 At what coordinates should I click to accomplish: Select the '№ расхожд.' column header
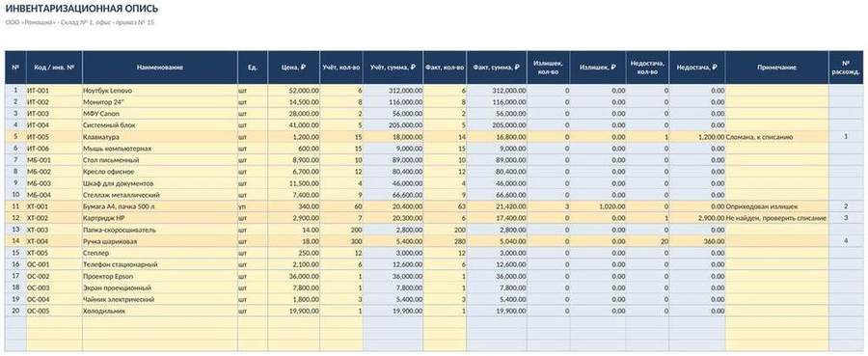click(x=846, y=67)
